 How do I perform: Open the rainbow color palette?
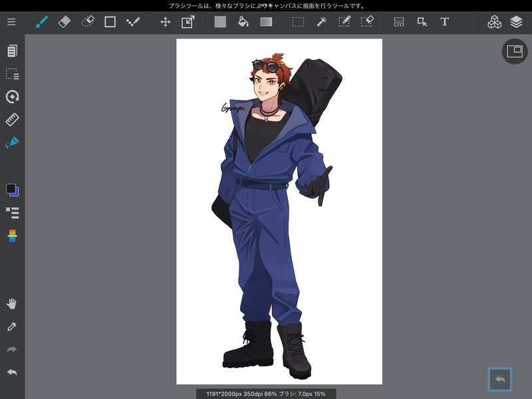[x=12, y=236]
